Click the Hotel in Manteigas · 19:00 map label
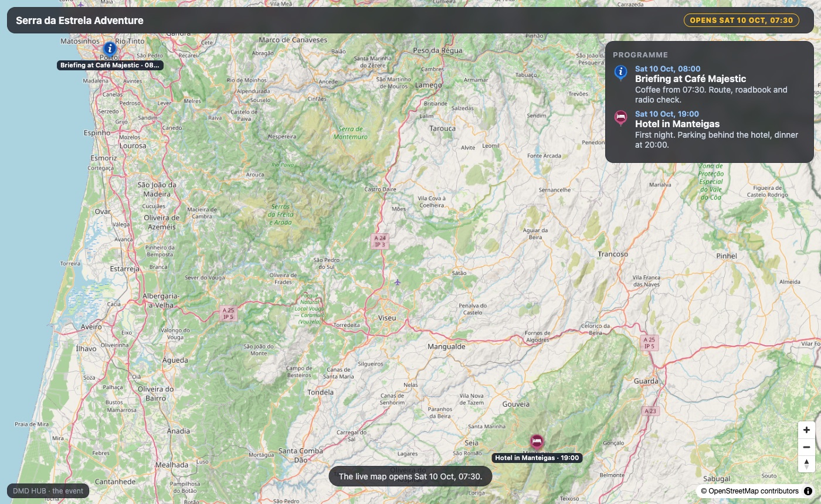Screen dimensions: 821x504 point(537,458)
